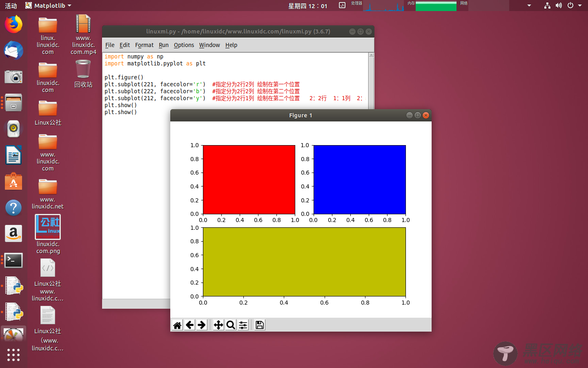
Task: Open the clock calendar 星期四 12:01
Action: (x=308, y=6)
